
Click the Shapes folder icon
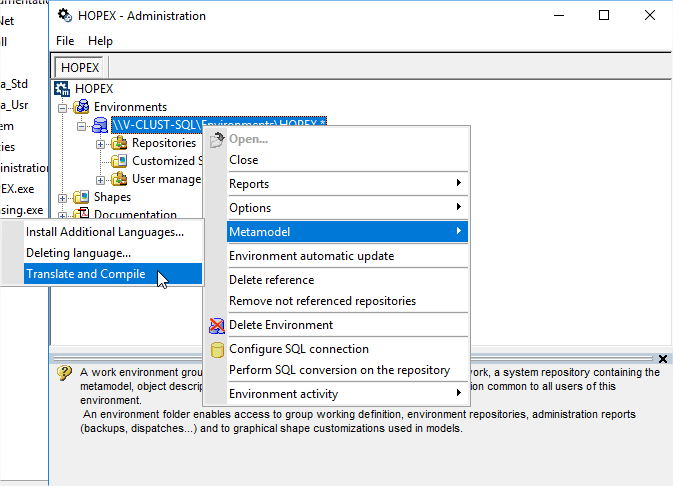81,198
